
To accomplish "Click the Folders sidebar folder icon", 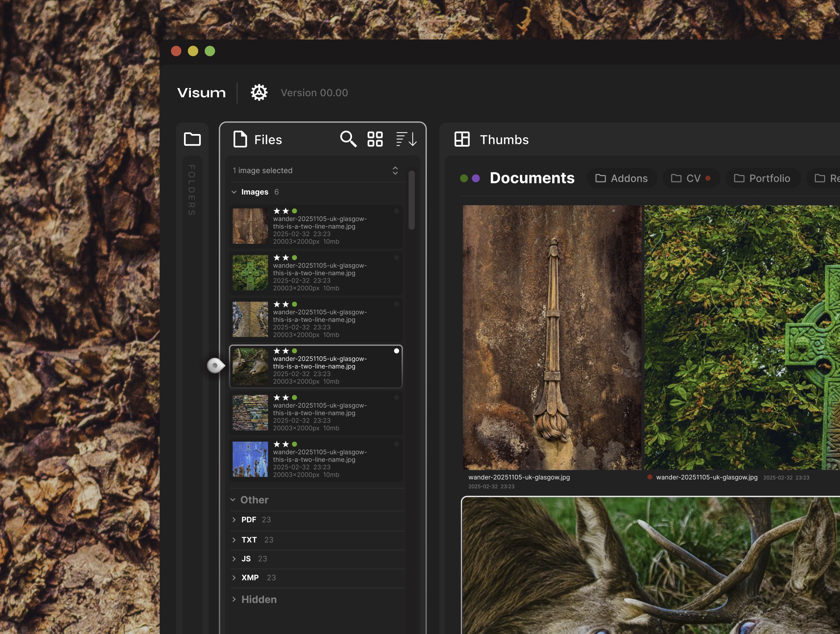I will (x=192, y=139).
